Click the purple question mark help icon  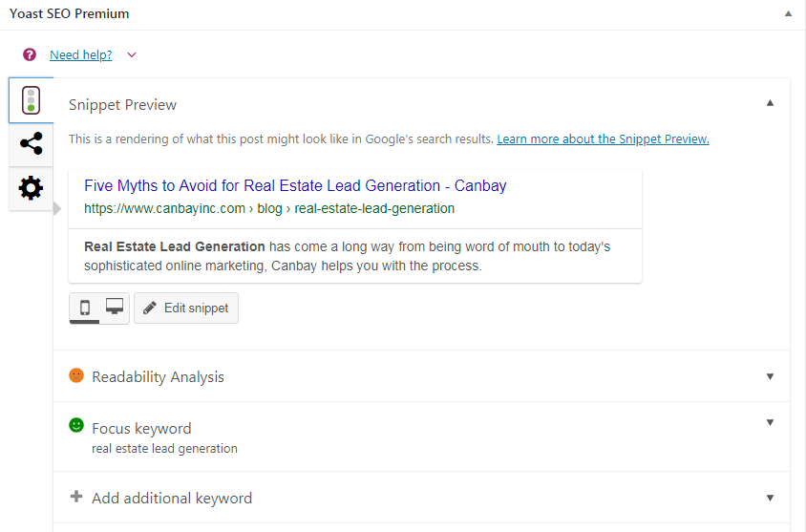[30, 54]
